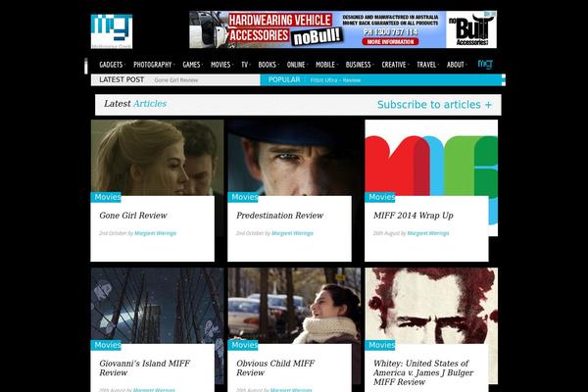Click the LATEST POST label
Image resolution: width=588 pixels, height=392 pixels.
tap(122, 79)
